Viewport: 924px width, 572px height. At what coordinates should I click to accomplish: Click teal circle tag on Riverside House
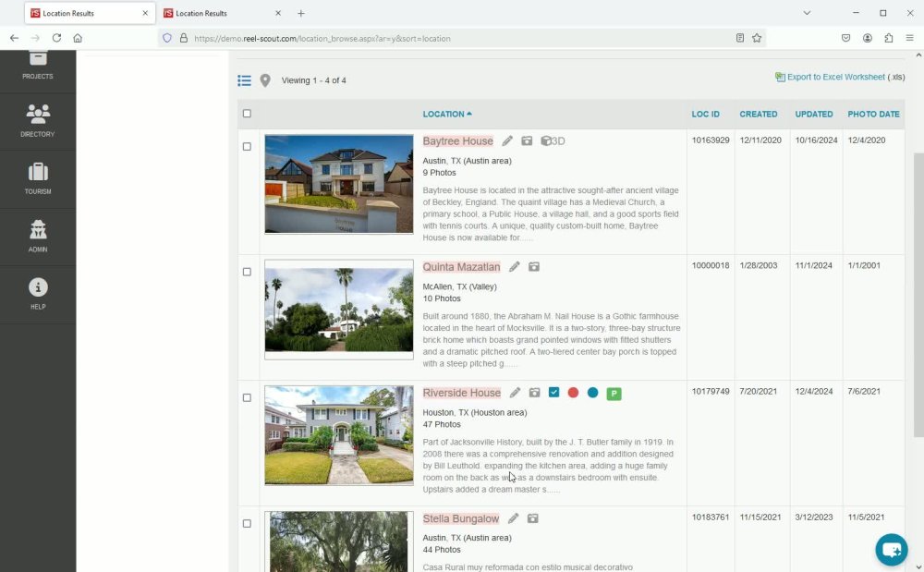pyautogui.click(x=593, y=393)
